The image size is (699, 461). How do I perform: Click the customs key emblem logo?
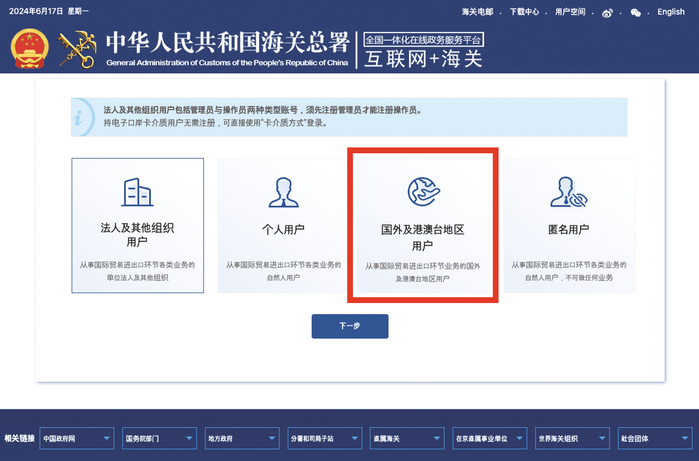(x=77, y=49)
